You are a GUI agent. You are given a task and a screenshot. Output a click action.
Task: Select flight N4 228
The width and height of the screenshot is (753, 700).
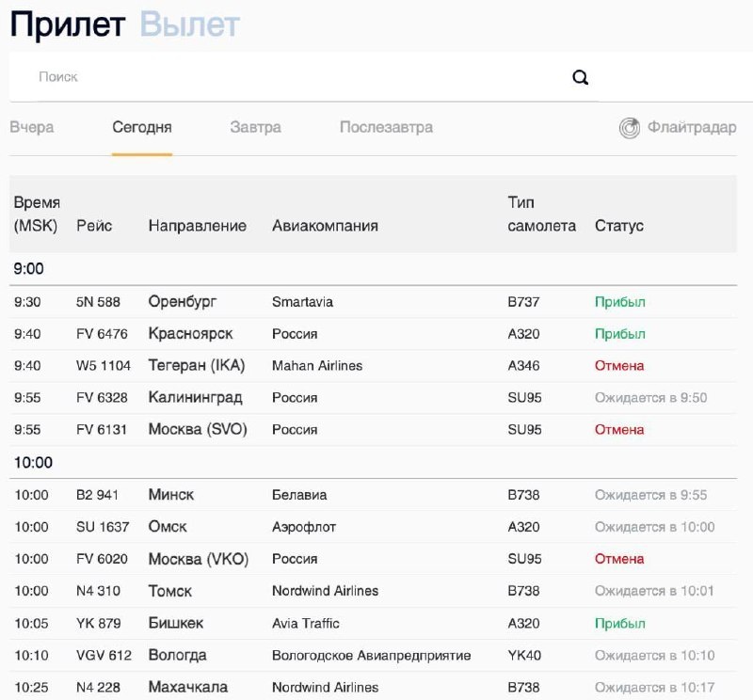[x=98, y=688]
